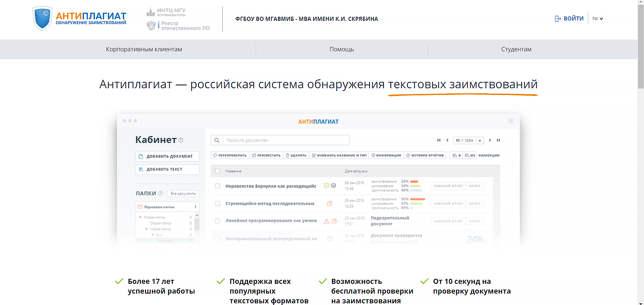
Task: Click green check status icon for Неравенство Бернулли
Action: tap(326, 186)
